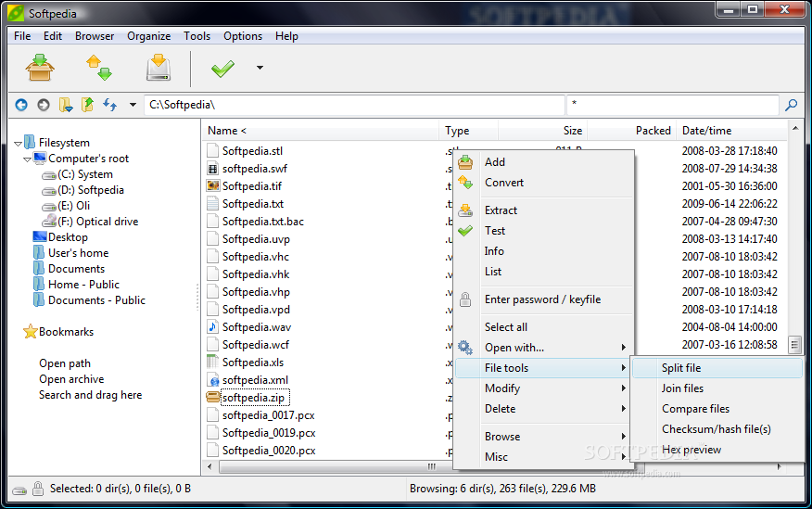Sort by the Date/time column header
This screenshot has width=812, height=509.
(730, 131)
